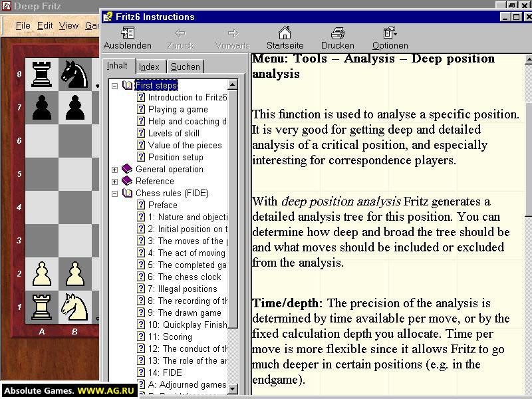Expand the General operation tree node
Image resolution: width=532 pixels, height=399 pixels.
114,170
